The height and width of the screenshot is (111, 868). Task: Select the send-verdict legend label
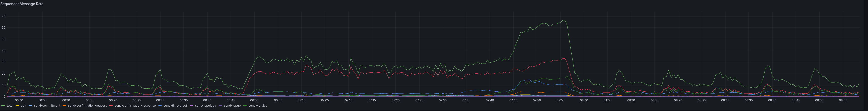pyautogui.click(x=257, y=106)
